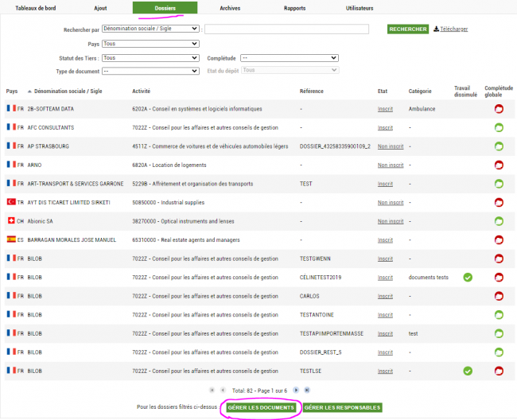The image size is (517, 420).
Task: Click the Télécharger link
Action: tap(453, 29)
